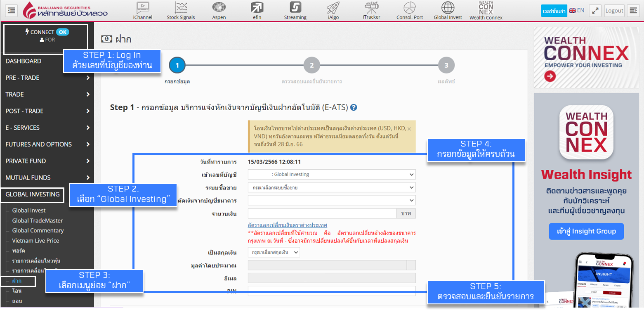This screenshot has width=644, height=315.
Task: Expand the PRE - TRADE menu
Action: (x=47, y=78)
